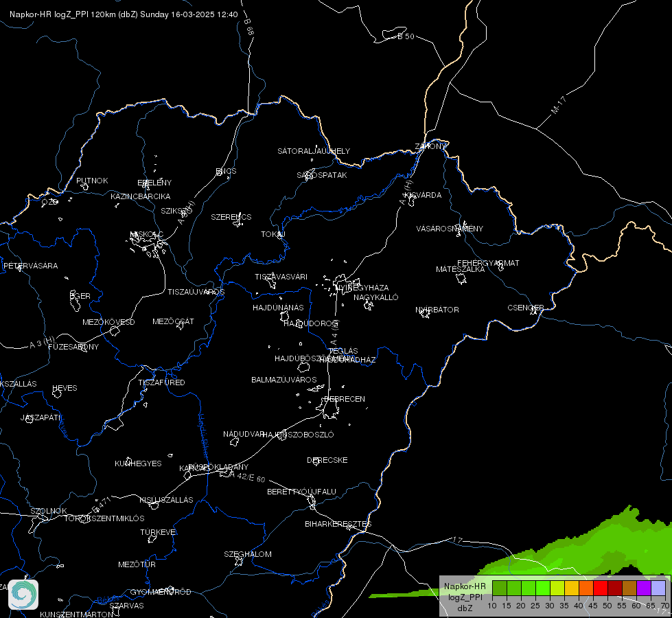The width and height of the screenshot is (672, 618).
Task: Click the EGER city label
Action: 80,296
